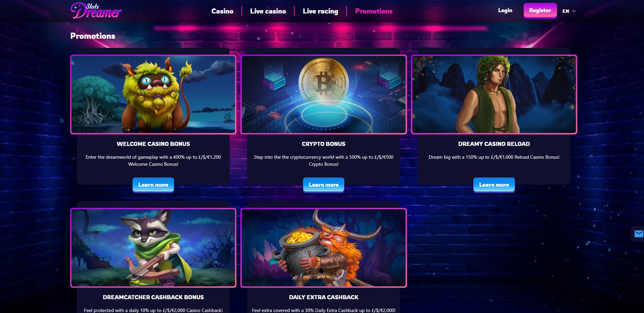Click the Dreamcatcher Cashback Bonus title

(153, 297)
